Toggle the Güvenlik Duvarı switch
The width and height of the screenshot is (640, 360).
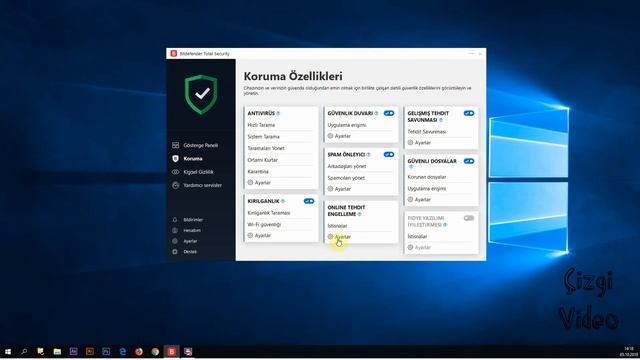[x=389, y=113]
